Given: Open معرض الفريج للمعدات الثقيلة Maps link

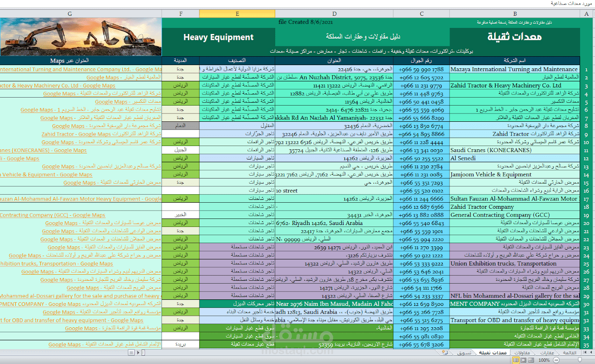Looking at the screenshot, I should (113, 288).
